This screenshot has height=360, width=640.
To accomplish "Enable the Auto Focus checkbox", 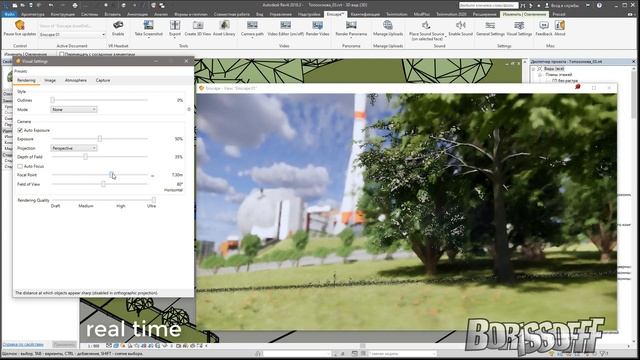I will tap(20, 166).
